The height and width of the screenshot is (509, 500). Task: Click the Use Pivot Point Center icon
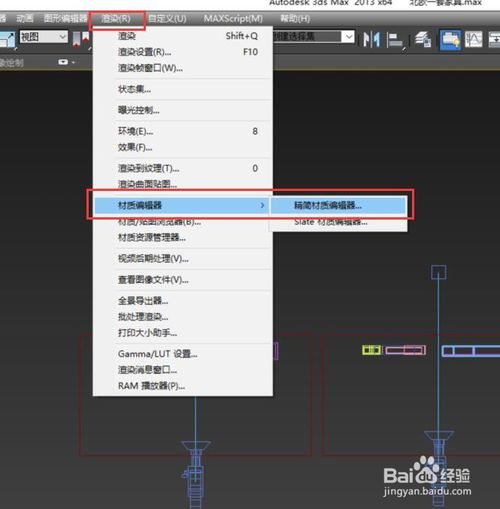81,39
